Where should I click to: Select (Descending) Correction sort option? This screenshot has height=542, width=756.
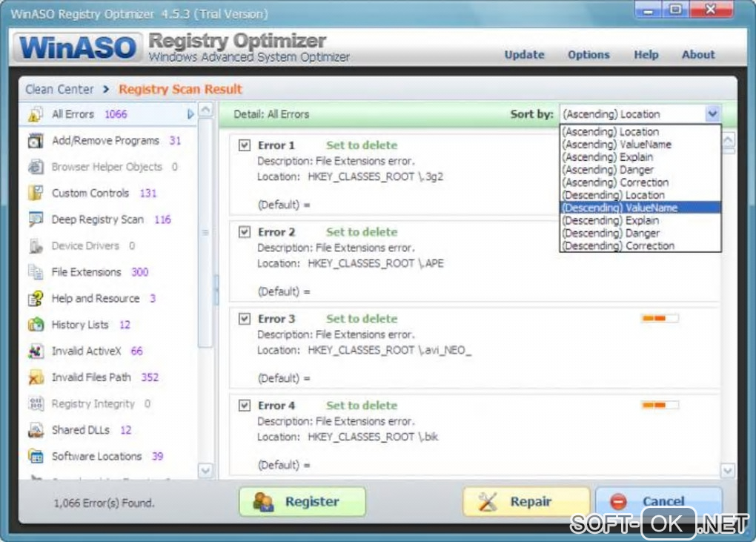pyautogui.click(x=640, y=245)
